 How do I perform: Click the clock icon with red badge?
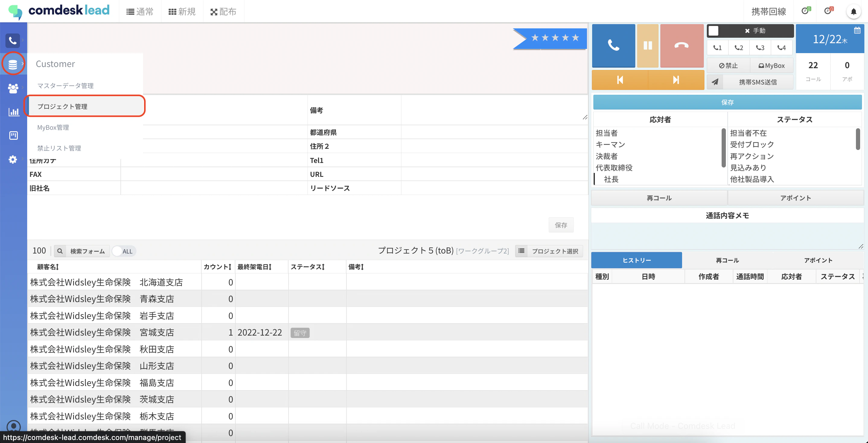pos(828,11)
